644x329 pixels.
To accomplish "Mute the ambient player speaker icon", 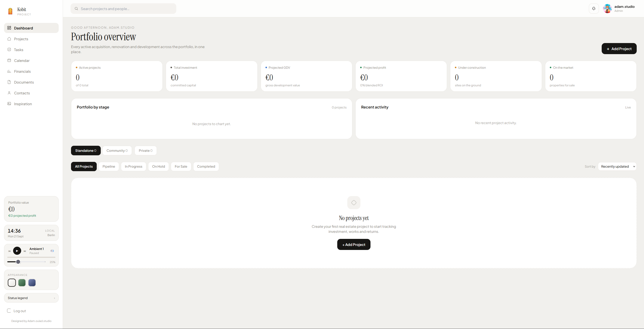I will [x=52, y=251].
